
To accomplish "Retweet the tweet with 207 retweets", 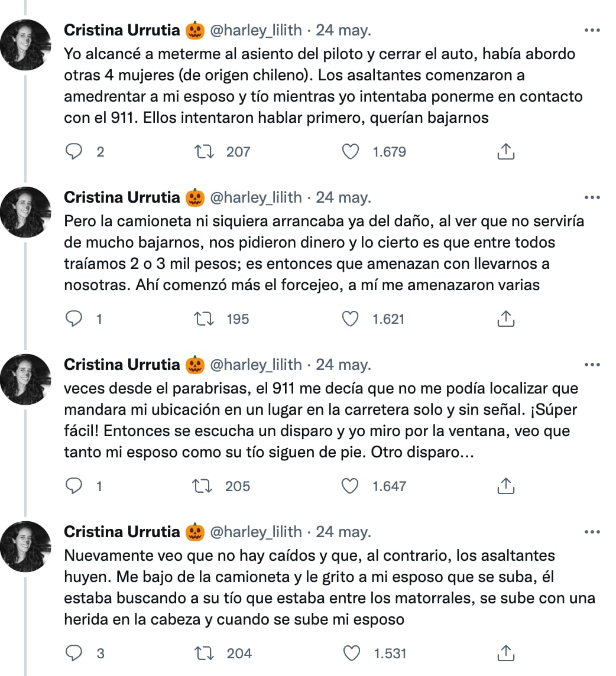I will click(x=204, y=152).
